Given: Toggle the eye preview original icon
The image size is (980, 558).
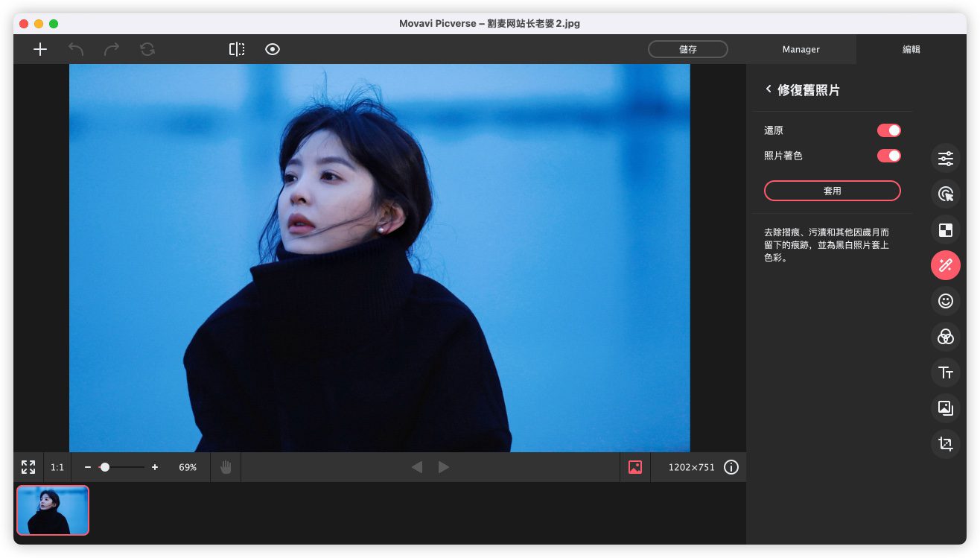Looking at the screenshot, I should click(x=273, y=49).
